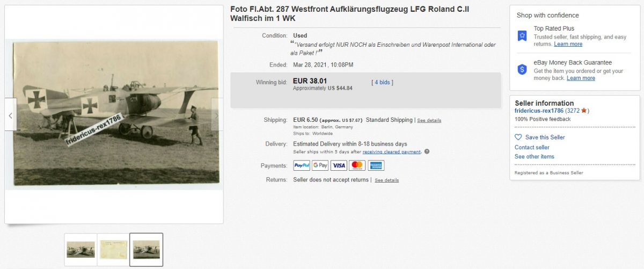This screenshot has height=269, width=644.
Task: Click Contact seller link
Action: pyautogui.click(x=532, y=147)
